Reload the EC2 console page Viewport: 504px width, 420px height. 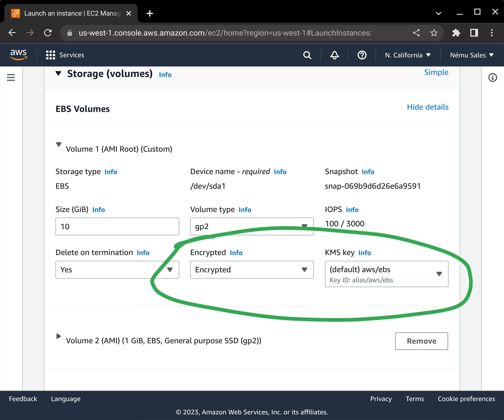pos(48,33)
